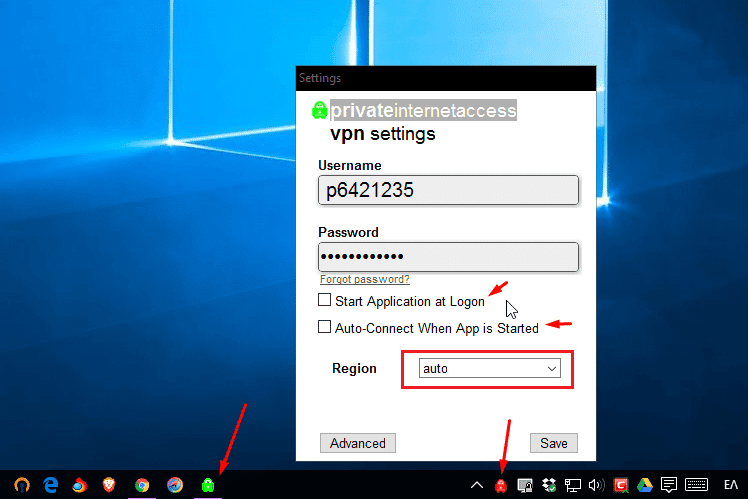Open the Google Drive tray icon
This screenshot has height=499, width=748.
(x=645, y=486)
